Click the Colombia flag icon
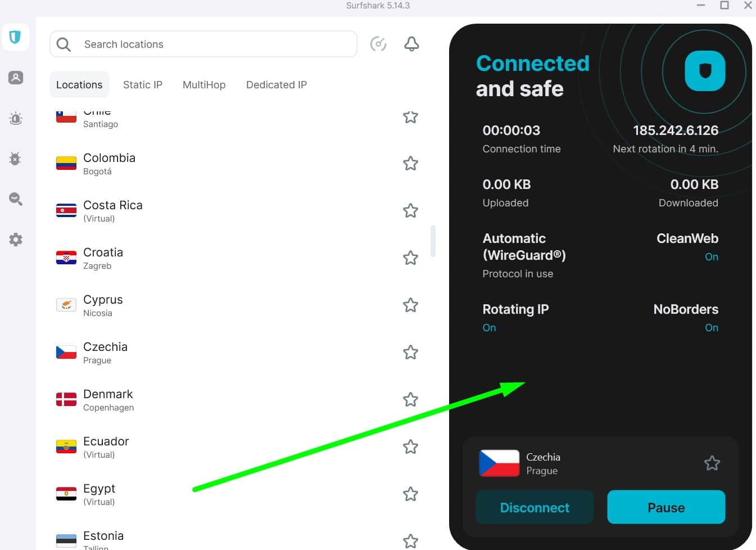756x550 pixels. 66,164
